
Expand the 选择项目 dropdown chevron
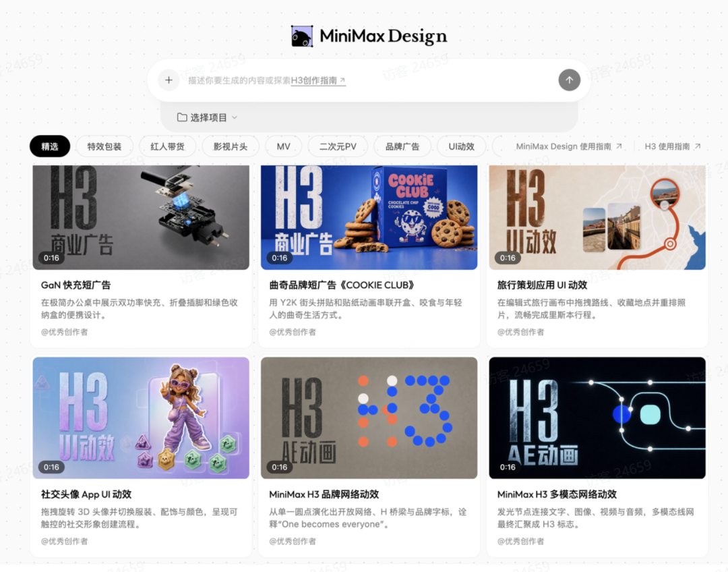tap(235, 117)
